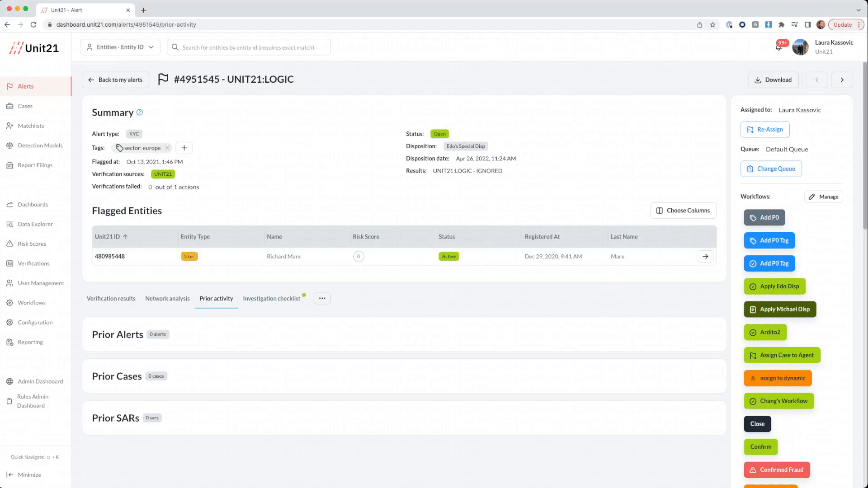The image size is (868, 488).
Task: Switch to Network analysis tab
Action: pyautogui.click(x=167, y=299)
